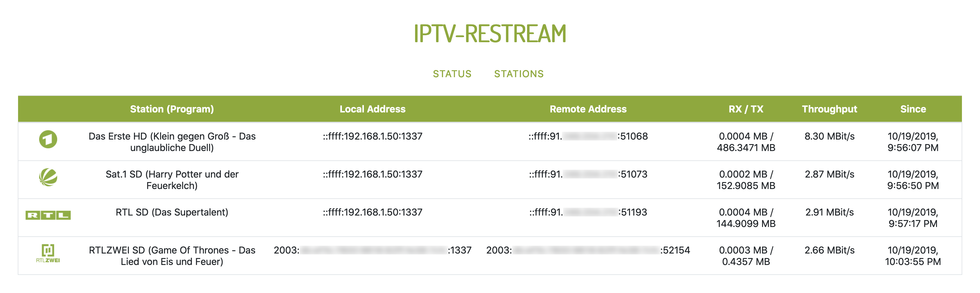Click the Das Erste station logo

point(48,140)
